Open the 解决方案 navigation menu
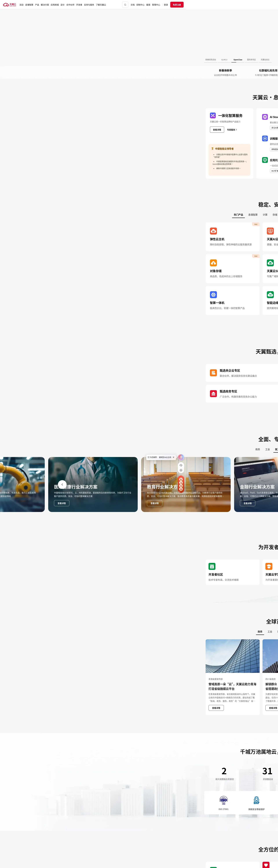Viewport: 278px width, 868px height. pos(45,5)
